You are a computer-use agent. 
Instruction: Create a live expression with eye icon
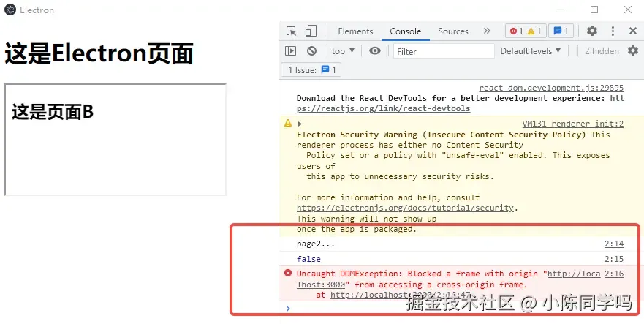click(374, 51)
